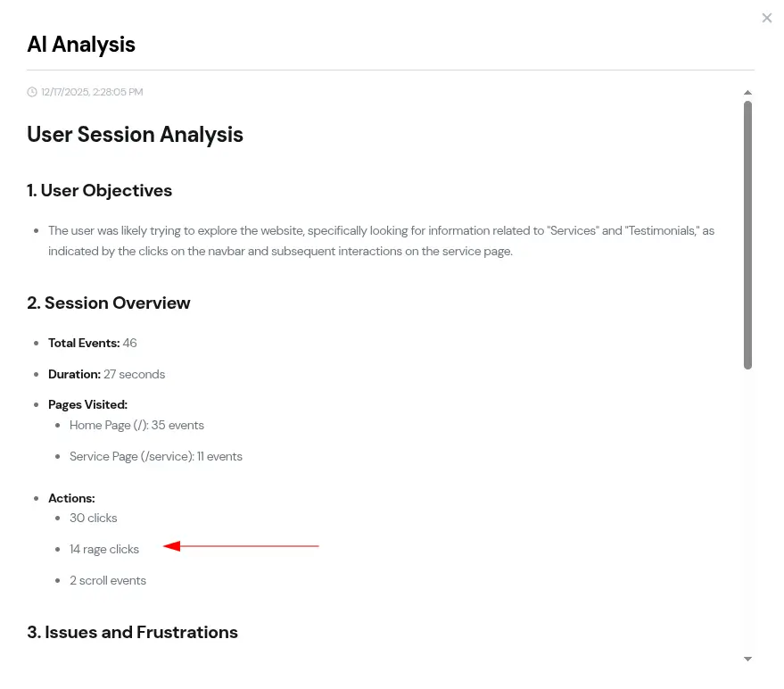Select the 2 scroll events item

pyautogui.click(x=108, y=580)
